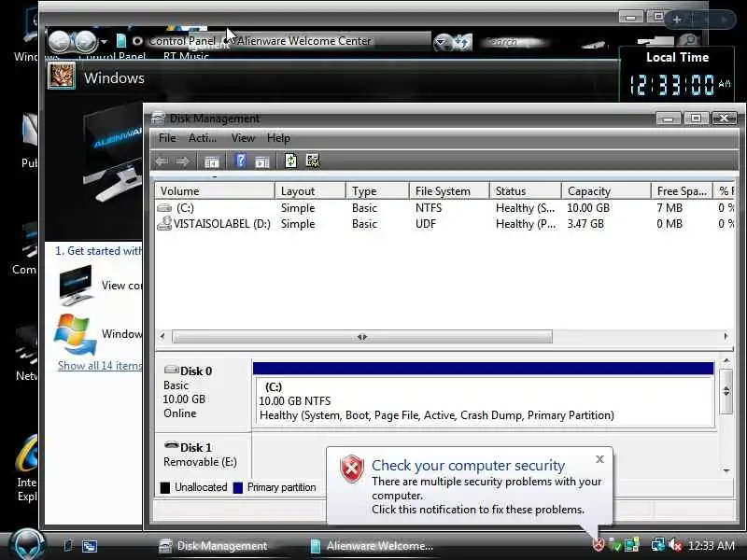Click the volume list scroll right arrow

pos(726,336)
